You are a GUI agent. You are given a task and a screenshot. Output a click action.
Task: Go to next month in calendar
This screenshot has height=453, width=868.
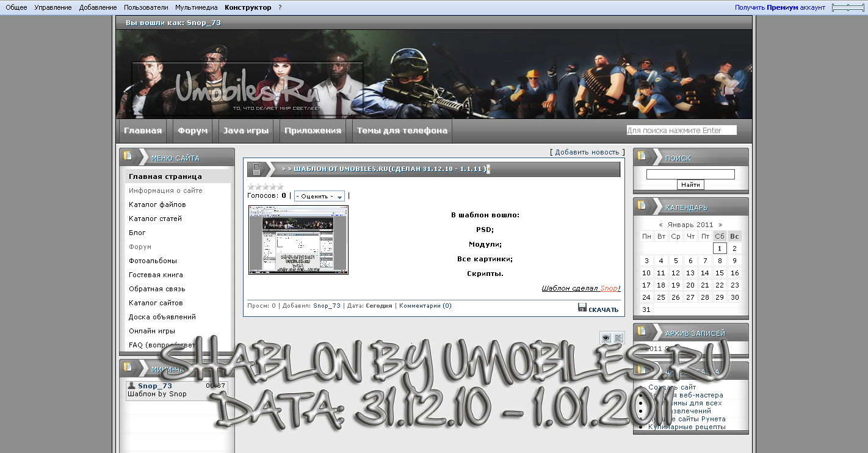720,225
